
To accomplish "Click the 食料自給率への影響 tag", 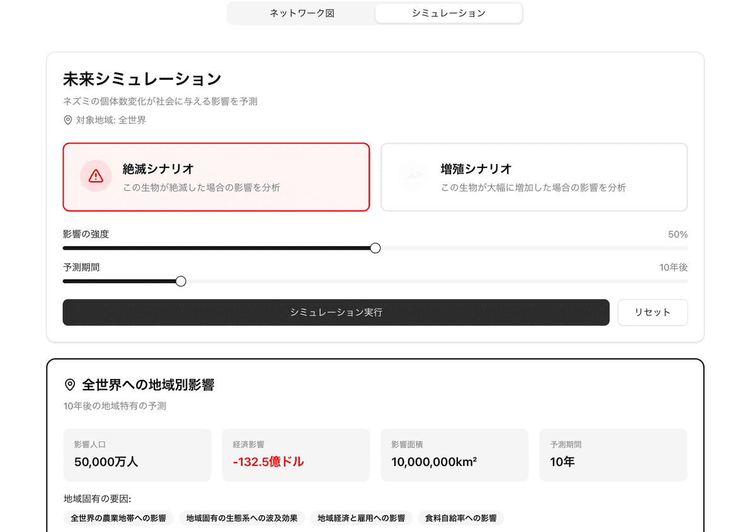I will coord(461,518).
